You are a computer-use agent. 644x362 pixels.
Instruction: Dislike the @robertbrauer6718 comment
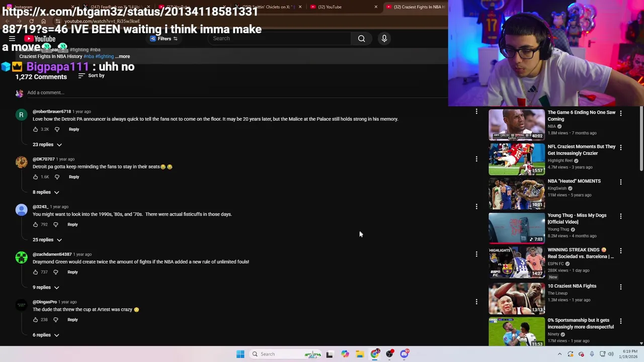click(x=57, y=129)
